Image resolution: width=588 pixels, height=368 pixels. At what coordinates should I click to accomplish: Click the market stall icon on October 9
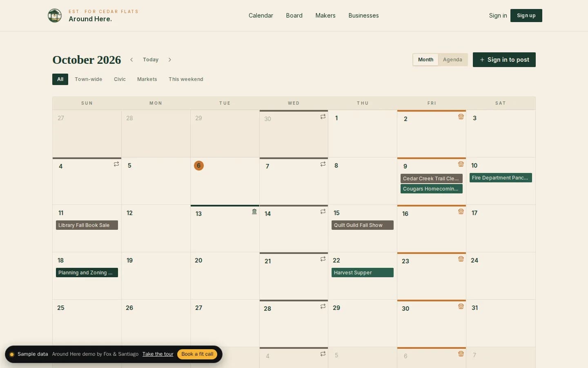pyautogui.click(x=461, y=164)
